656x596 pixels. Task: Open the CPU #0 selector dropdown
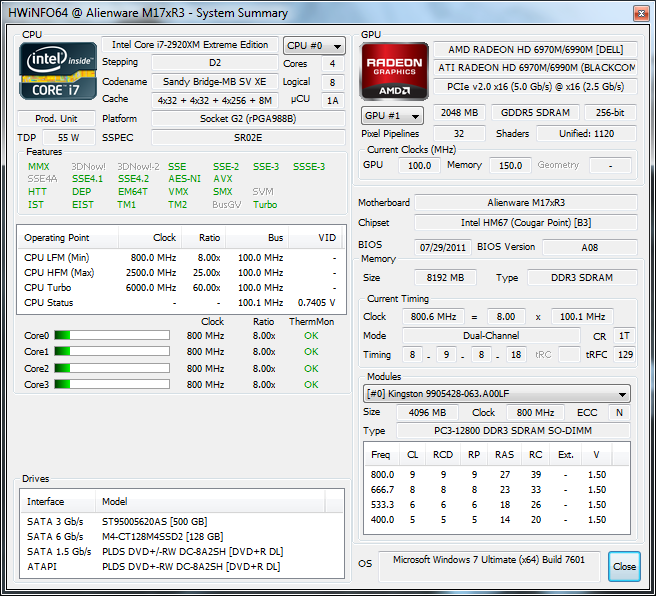pos(314,46)
